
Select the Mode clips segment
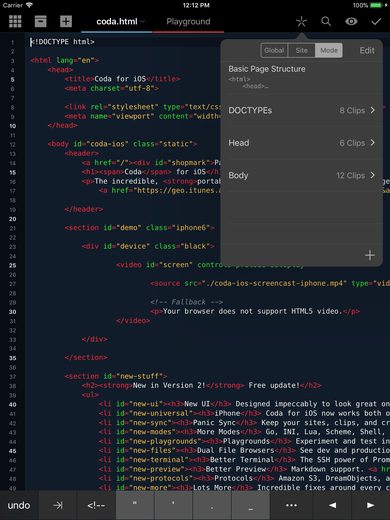(x=329, y=50)
